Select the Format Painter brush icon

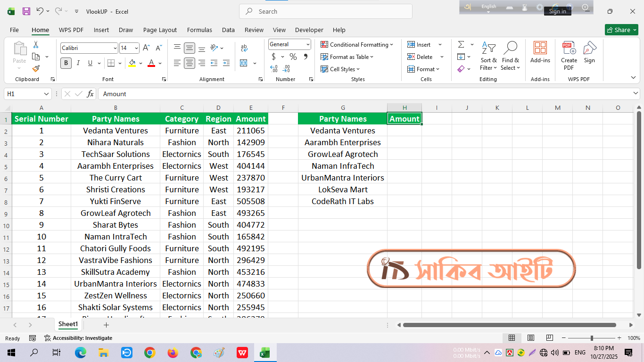(36, 69)
